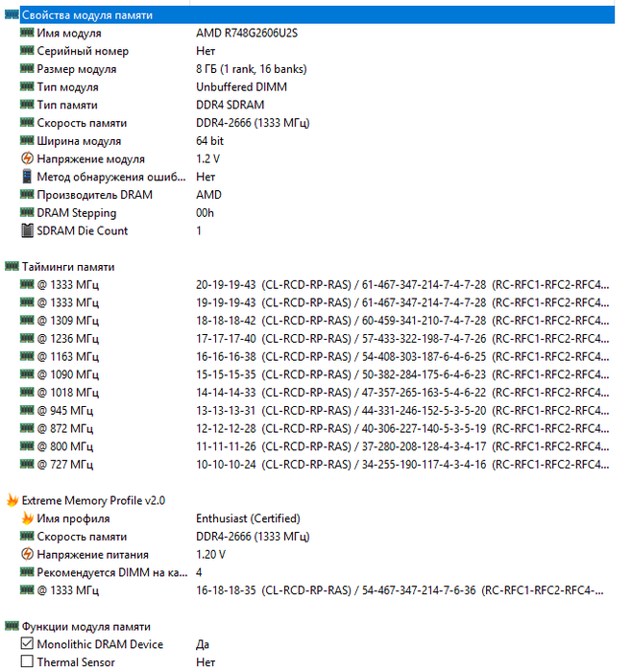Click the XMP voltage value 1.20 V
This screenshot has width=631, height=672.
pyautogui.click(x=210, y=555)
